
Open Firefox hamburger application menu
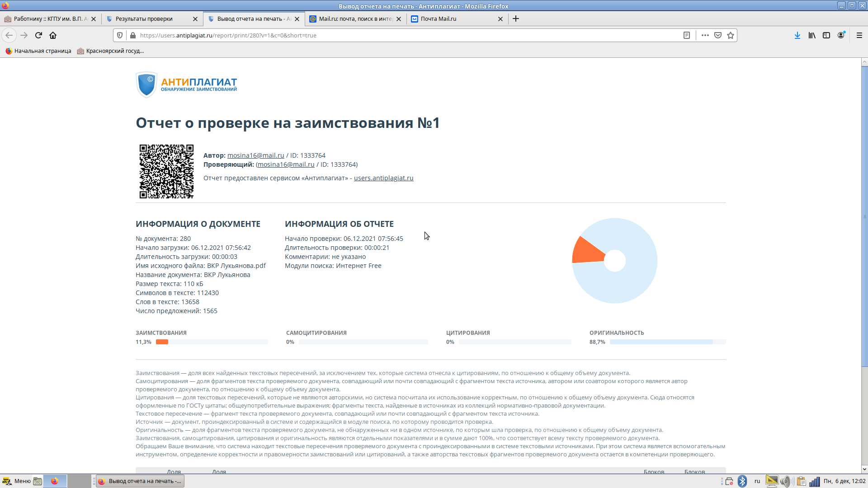pos(859,35)
